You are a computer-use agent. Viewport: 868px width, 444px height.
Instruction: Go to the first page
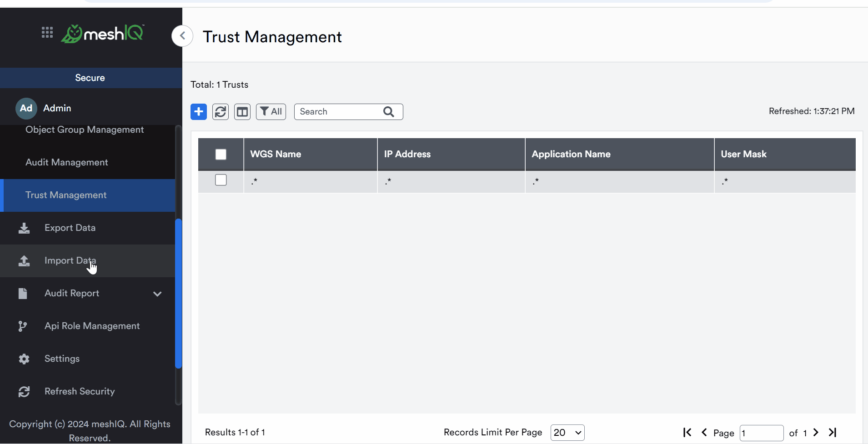pos(687,432)
